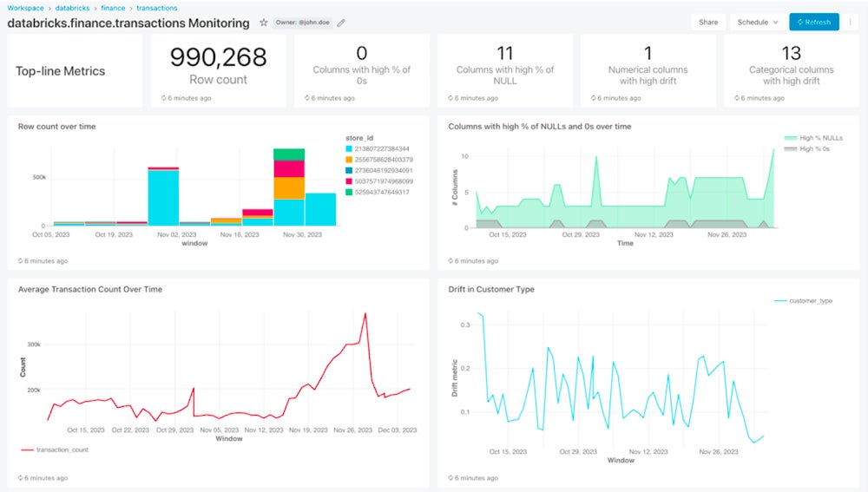Click clock icon in high % of 0s card

[x=306, y=98]
